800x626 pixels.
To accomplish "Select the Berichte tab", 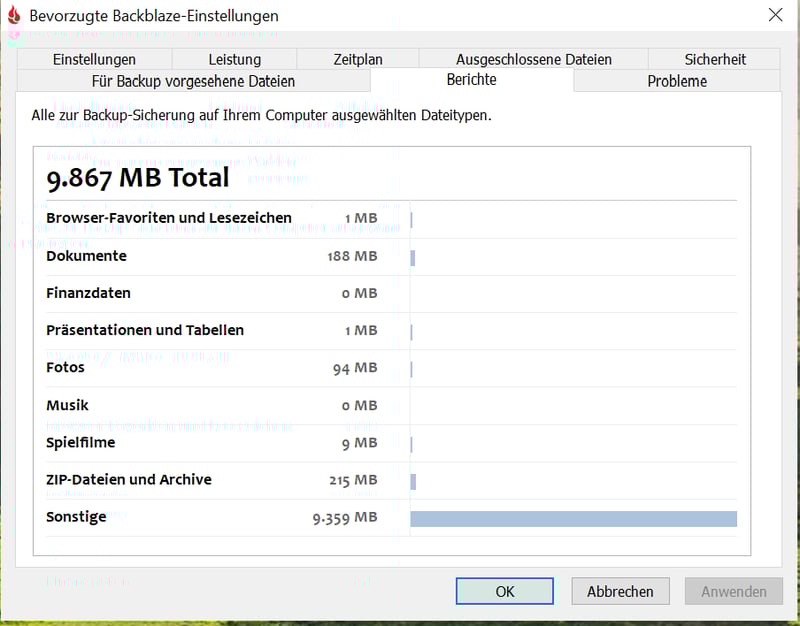I will click(x=471, y=80).
